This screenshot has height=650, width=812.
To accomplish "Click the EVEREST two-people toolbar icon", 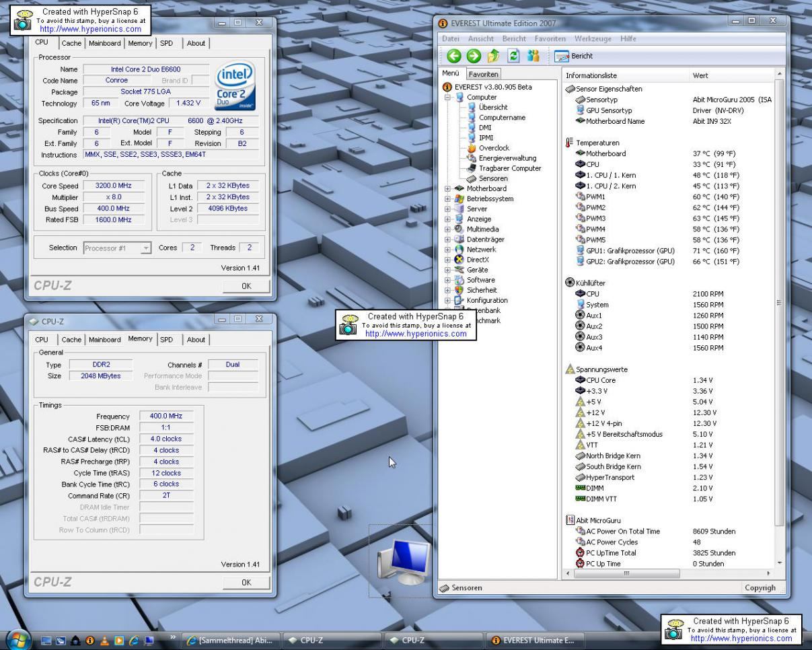I will [x=533, y=56].
